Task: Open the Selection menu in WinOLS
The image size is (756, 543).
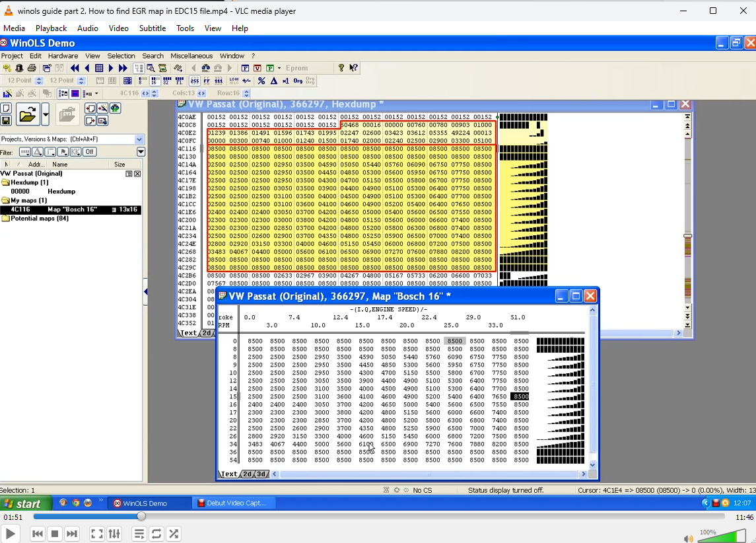Action: click(x=121, y=56)
